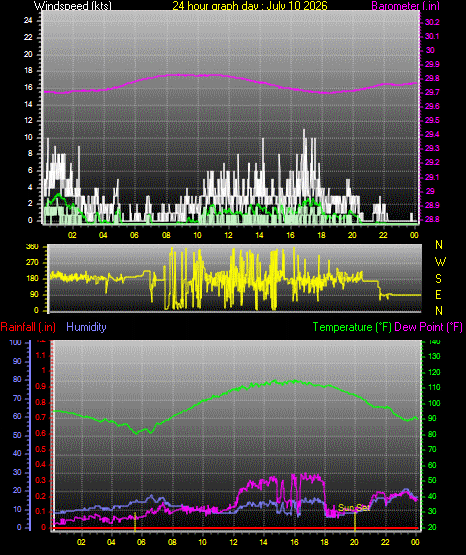The width and height of the screenshot is (466, 555).
Task: Click the 100 humidity scale value
Action: (x=16, y=342)
